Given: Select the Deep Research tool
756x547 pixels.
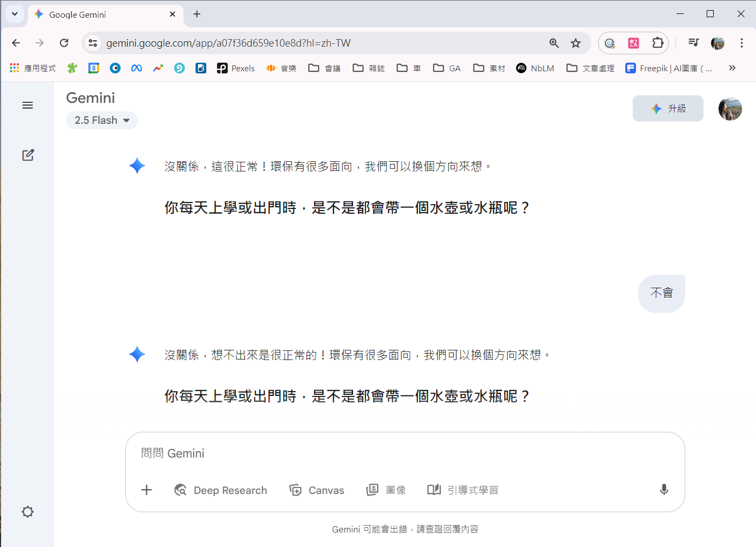Looking at the screenshot, I should pos(221,490).
